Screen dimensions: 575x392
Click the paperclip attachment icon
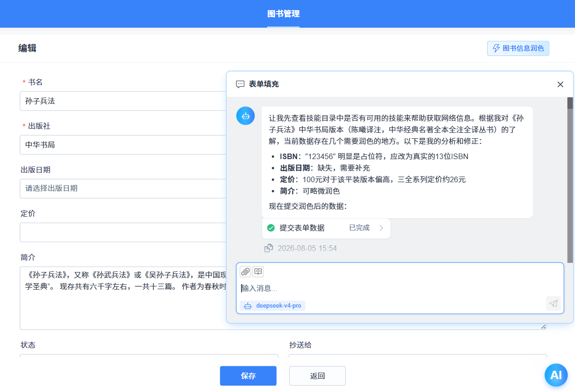(x=246, y=272)
